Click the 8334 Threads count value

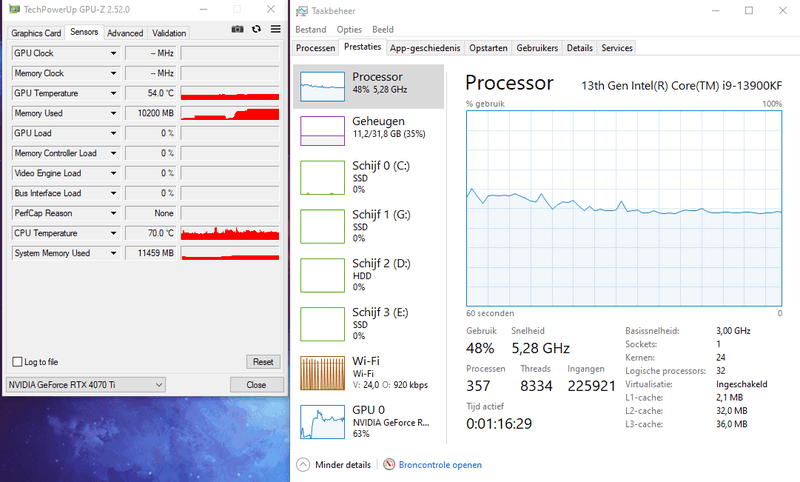point(536,386)
